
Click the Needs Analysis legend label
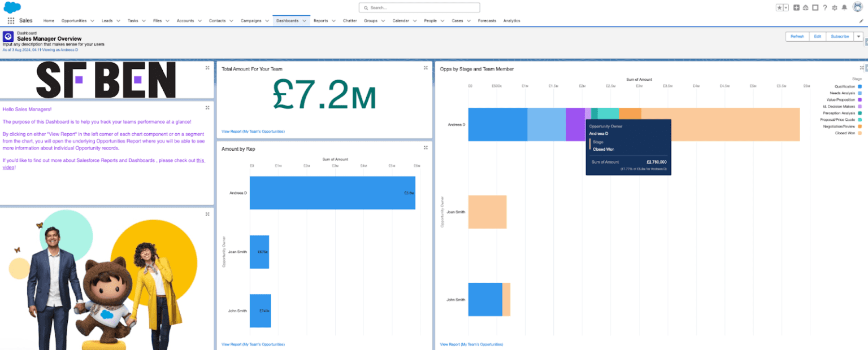[843, 93]
